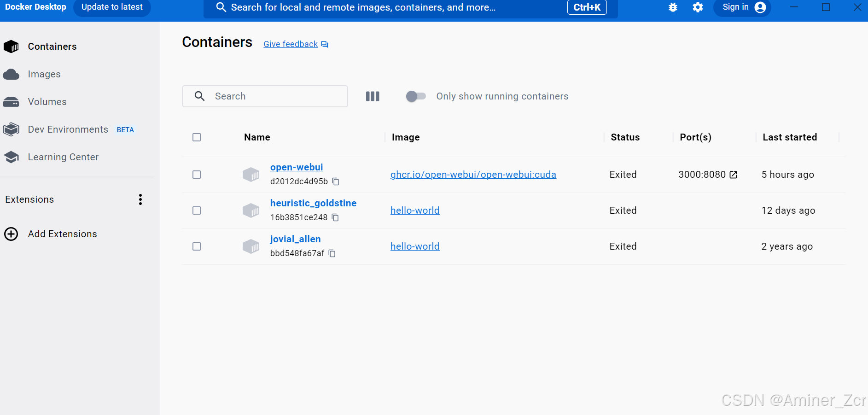
Task: Click the Docker Desktop title text
Action: (35, 7)
